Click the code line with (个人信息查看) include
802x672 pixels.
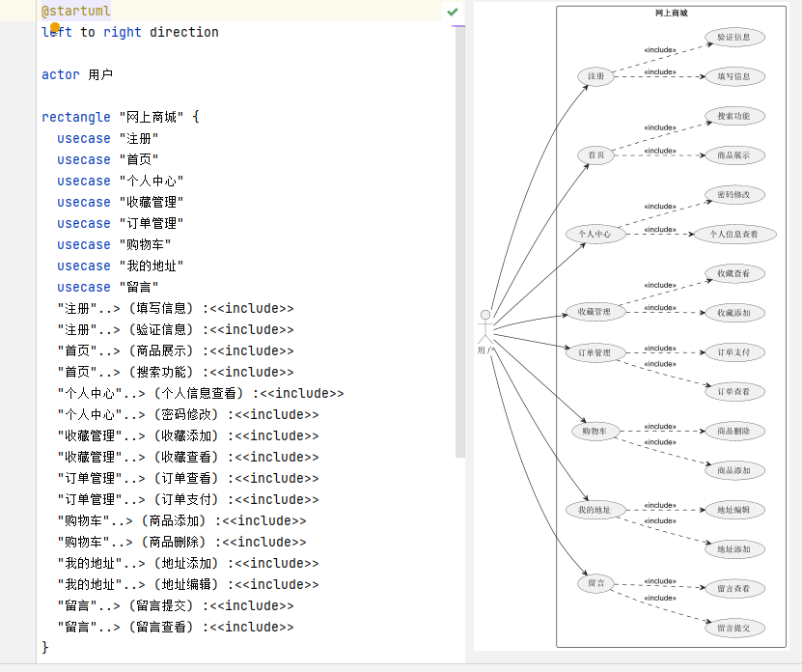(x=201, y=394)
